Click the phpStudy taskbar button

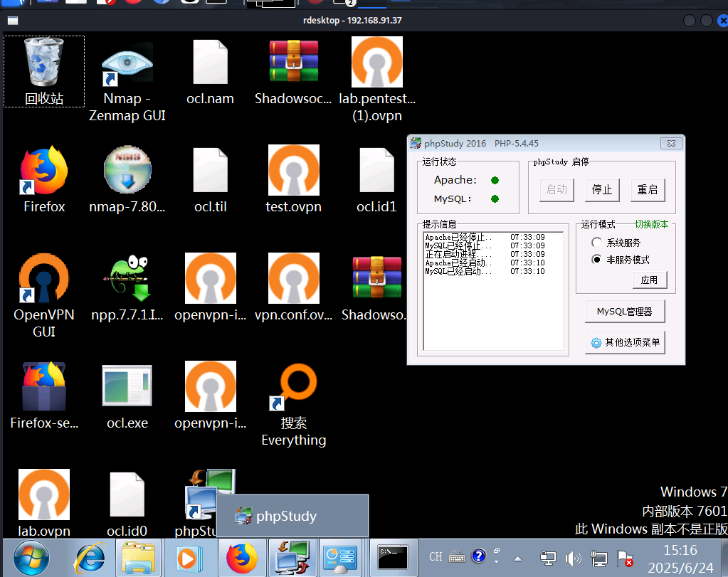pyautogui.click(x=292, y=558)
